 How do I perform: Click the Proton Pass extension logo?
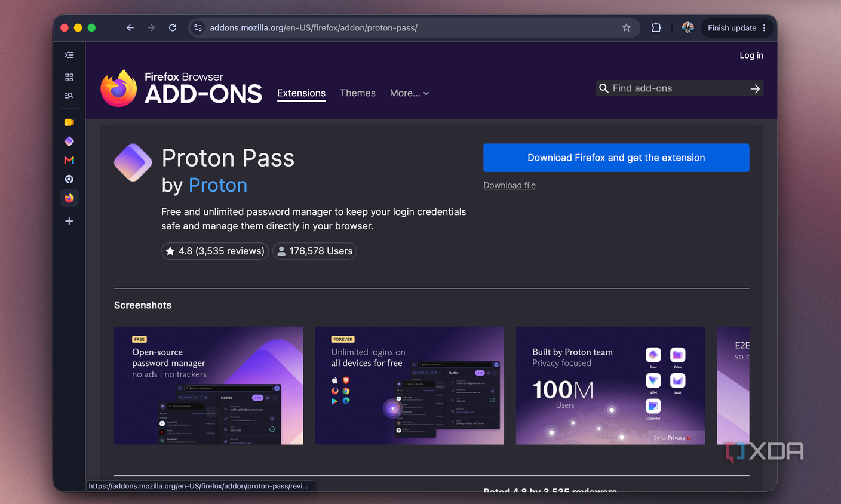pos(133,162)
